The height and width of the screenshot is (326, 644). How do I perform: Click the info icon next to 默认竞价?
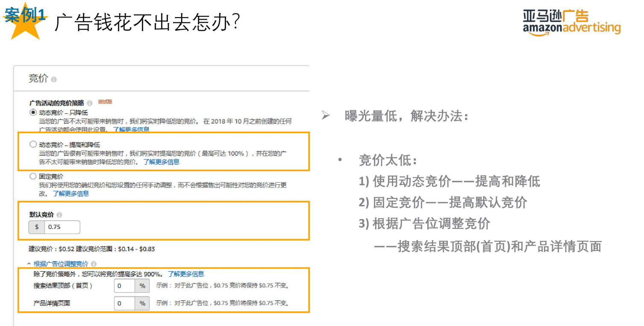(60, 215)
